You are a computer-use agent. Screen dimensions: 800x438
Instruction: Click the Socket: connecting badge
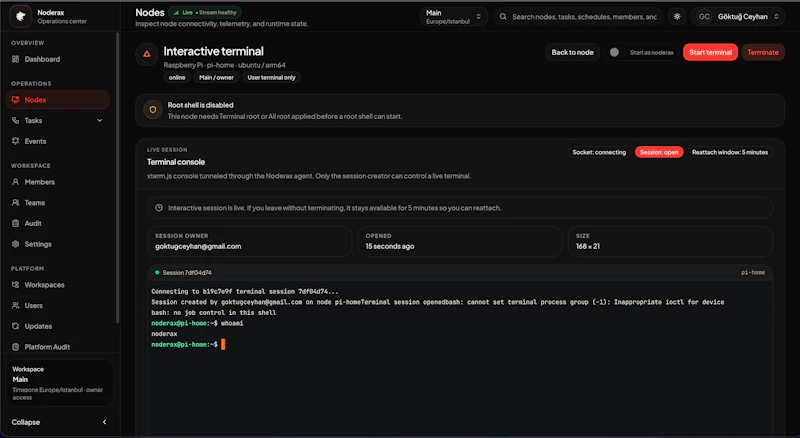(x=599, y=152)
